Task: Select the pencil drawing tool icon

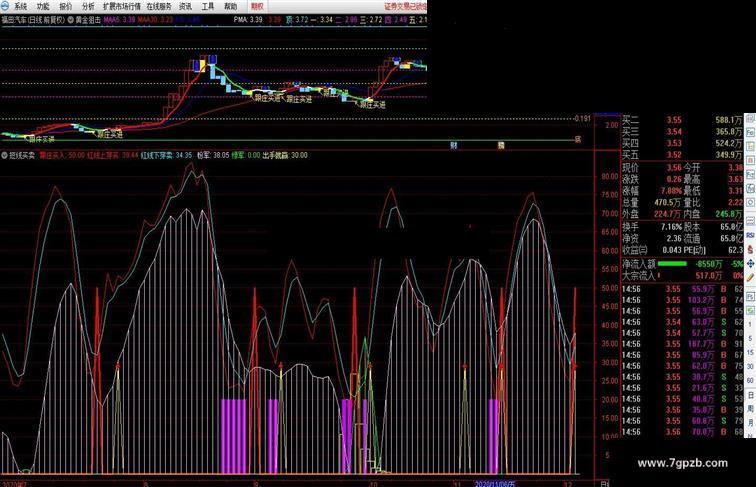Action: click(751, 278)
